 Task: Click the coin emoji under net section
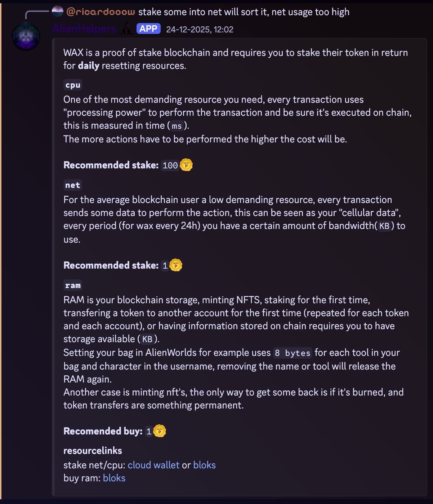176,265
